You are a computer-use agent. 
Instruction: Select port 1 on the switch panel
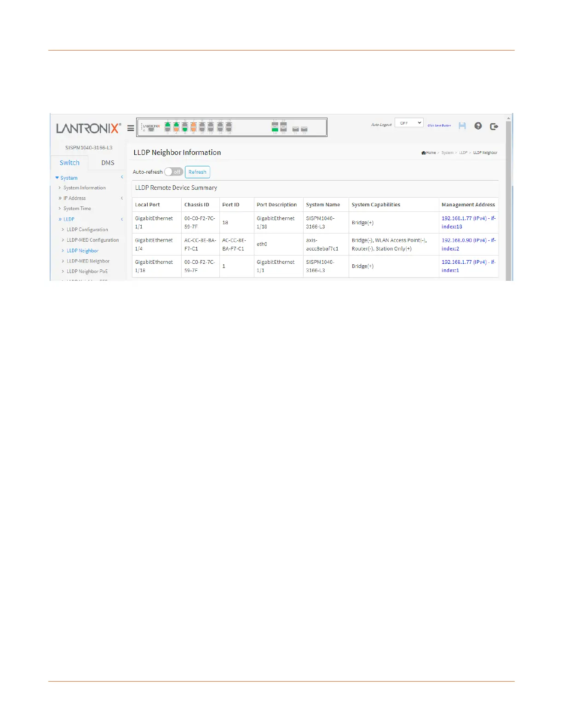click(x=168, y=124)
